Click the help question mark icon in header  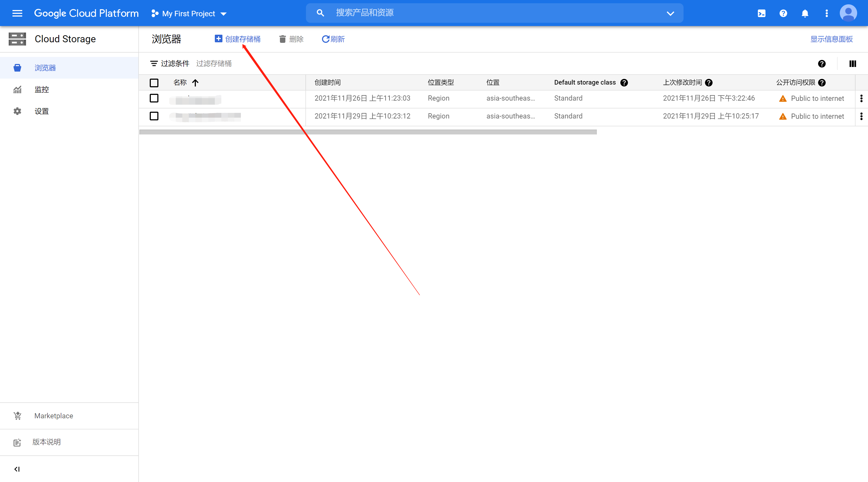click(x=783, y=13)
